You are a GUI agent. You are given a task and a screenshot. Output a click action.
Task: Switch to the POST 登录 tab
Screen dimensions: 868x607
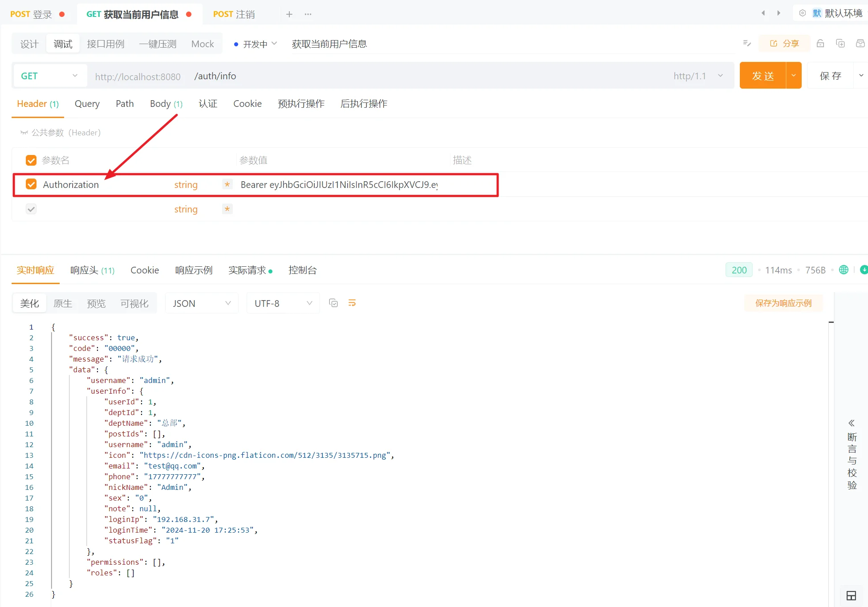[x=37, y=14]
